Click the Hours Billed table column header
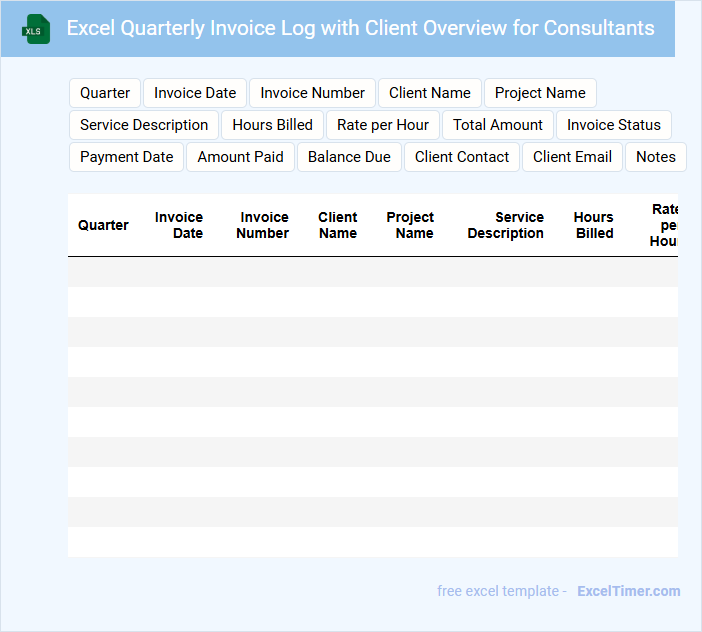Viewport: 702px width, 632px height. point(593,225)
